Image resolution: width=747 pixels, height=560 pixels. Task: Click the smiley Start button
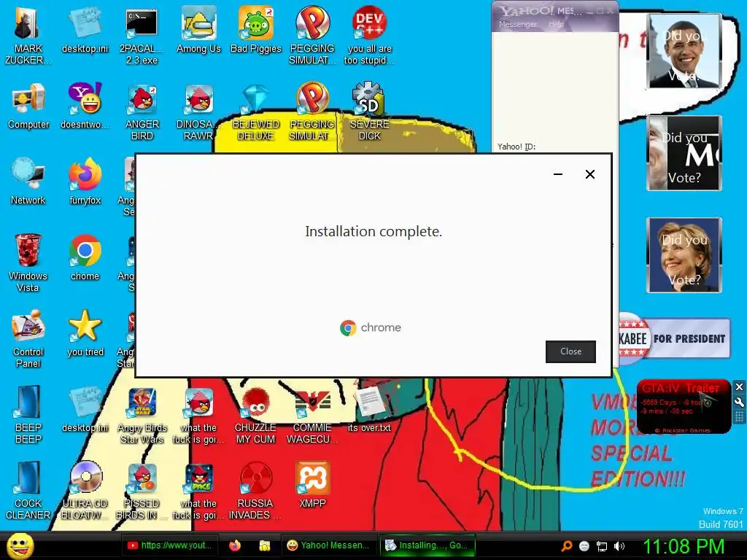pos(20,545)
